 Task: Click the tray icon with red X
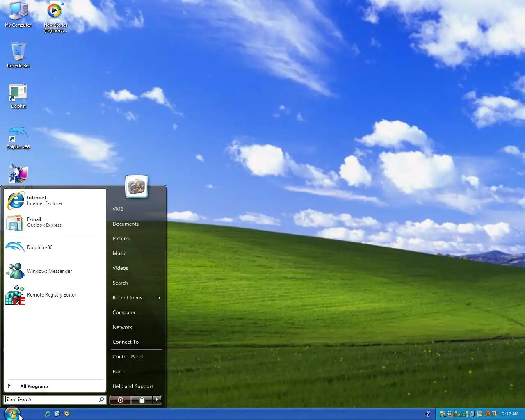tap(450, 414)
